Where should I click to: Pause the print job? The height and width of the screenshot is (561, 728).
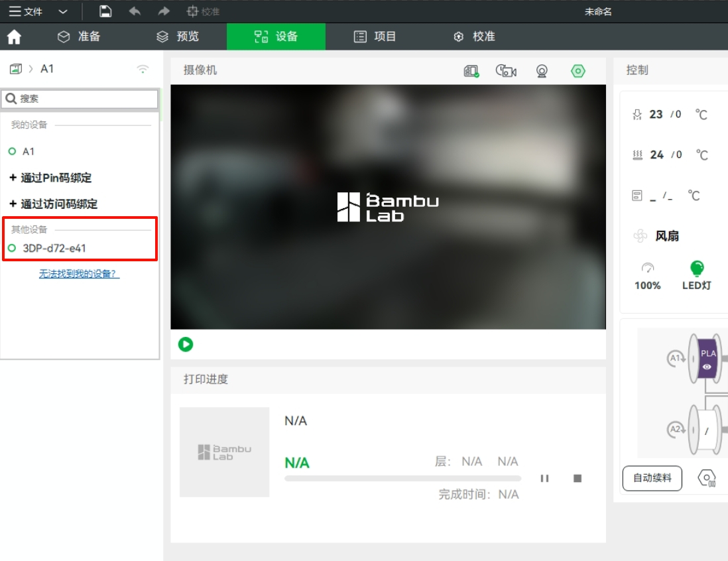(x=544, y=478)
